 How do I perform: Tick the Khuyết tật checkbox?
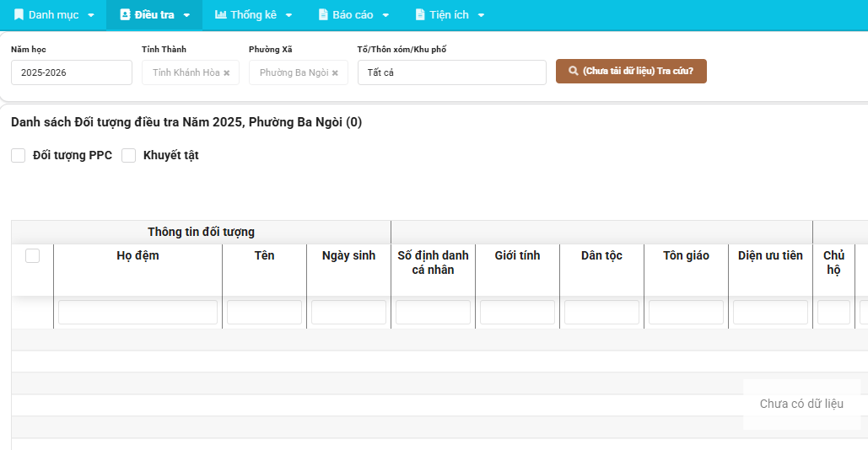128,155
